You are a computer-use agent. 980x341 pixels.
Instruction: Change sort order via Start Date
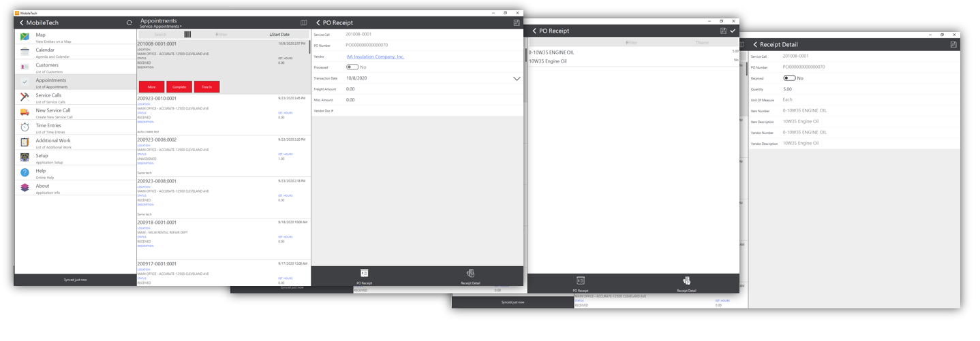[x=279, y=34]
